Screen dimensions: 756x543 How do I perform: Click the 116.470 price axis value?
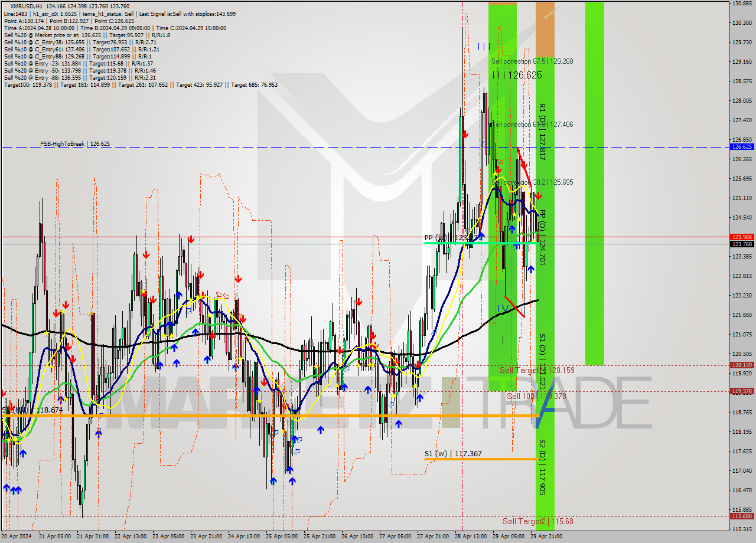coord(742,490)
